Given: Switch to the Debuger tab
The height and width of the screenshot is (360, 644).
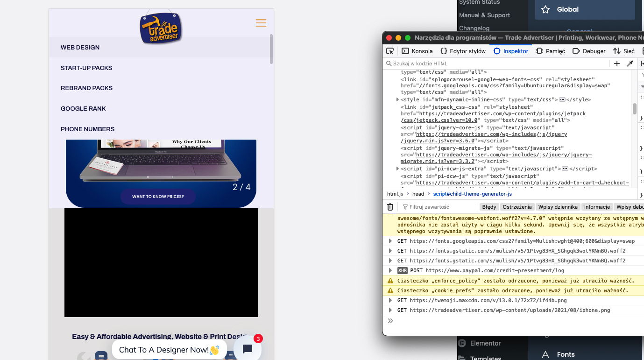Looking at the screenshot, I should (589, 51).
